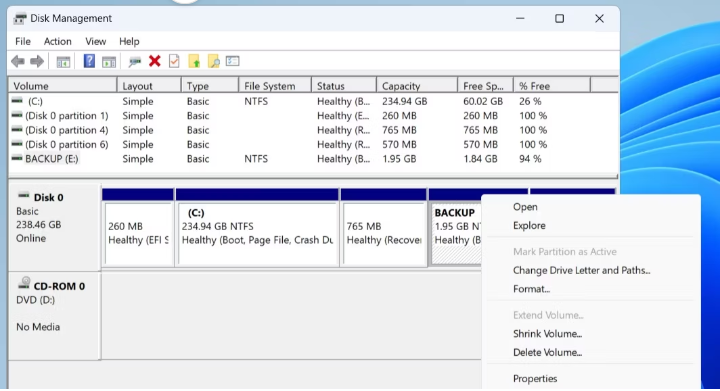Click the connect drive toolbar icon
Screen dimensions: 720x391
[x=135, y=61]
